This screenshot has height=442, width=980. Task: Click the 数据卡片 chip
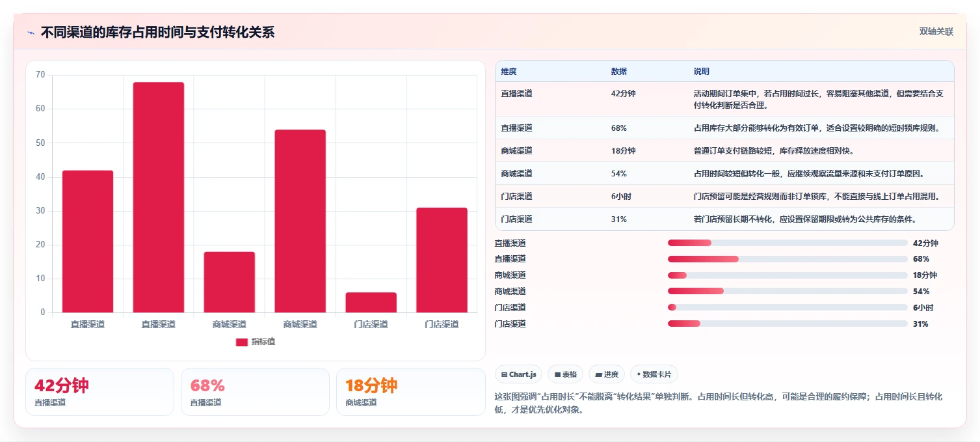pyautogui.click(x=654, y=374)
